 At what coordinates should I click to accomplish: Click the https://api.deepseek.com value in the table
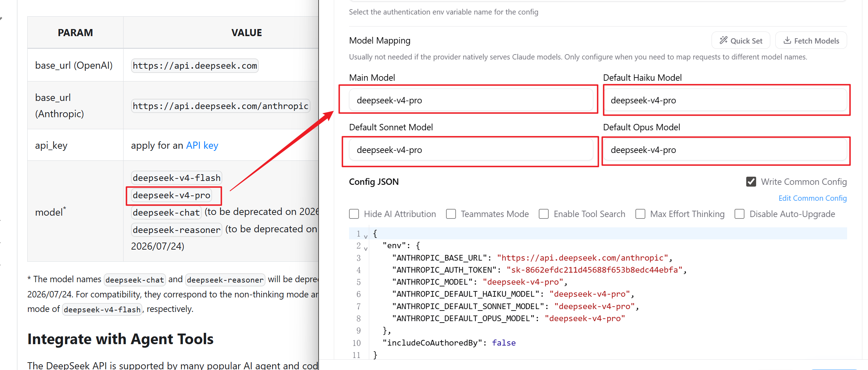(195, 66)
